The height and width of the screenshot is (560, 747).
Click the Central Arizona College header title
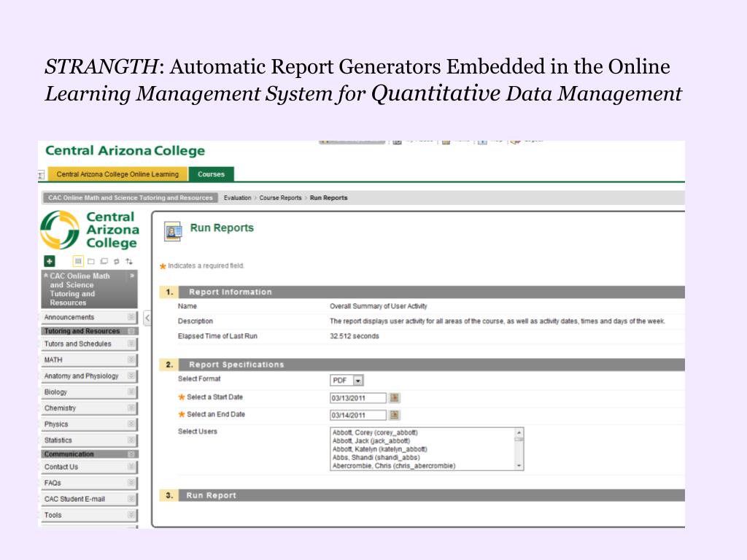[125, 151]
